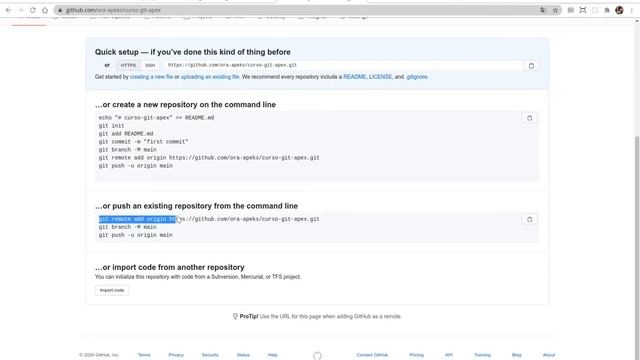Screen dimensions: 640x360
Task: Click the 'git commit -m "first commit"' line
Action: (143, 142)
